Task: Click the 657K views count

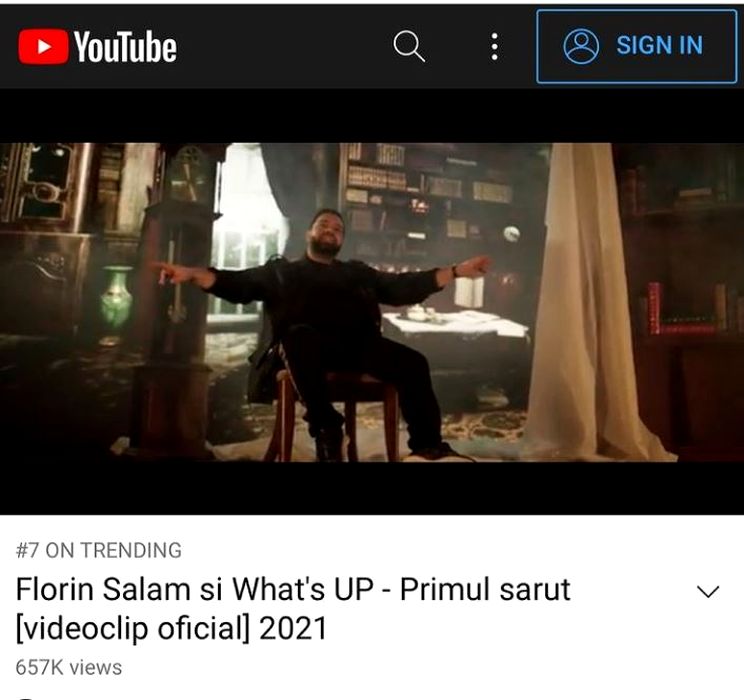Action: tap(69, 667)
